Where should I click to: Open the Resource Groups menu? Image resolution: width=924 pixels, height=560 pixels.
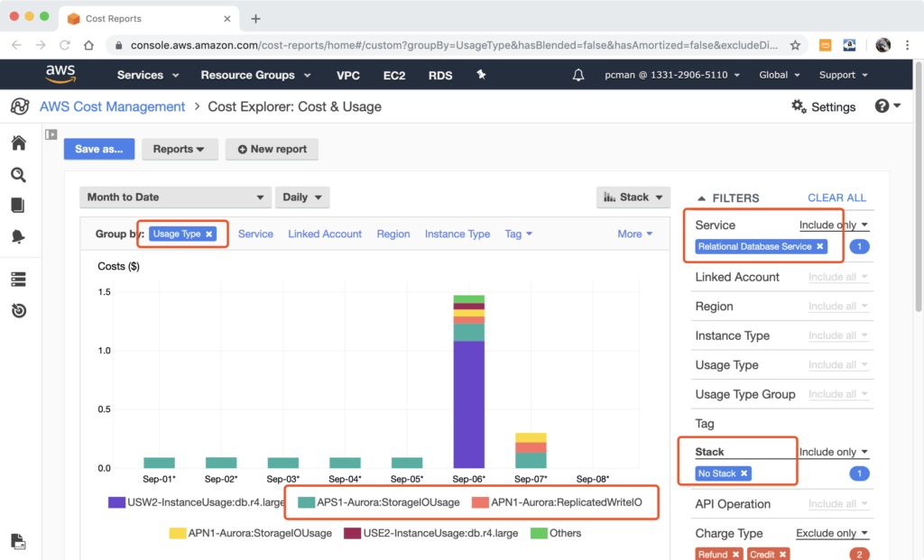coord(255,75)
